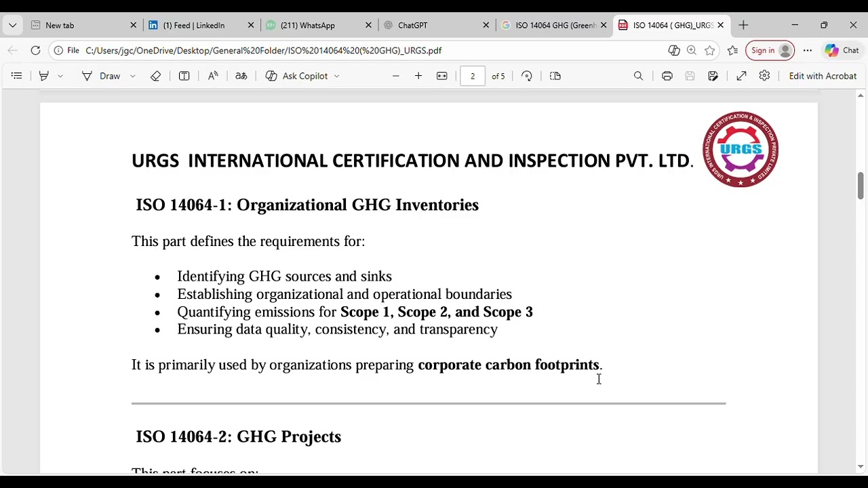This screenshot has width=868, height=488.
Task: Zoom out the PDF page
Action: (396, 76)
